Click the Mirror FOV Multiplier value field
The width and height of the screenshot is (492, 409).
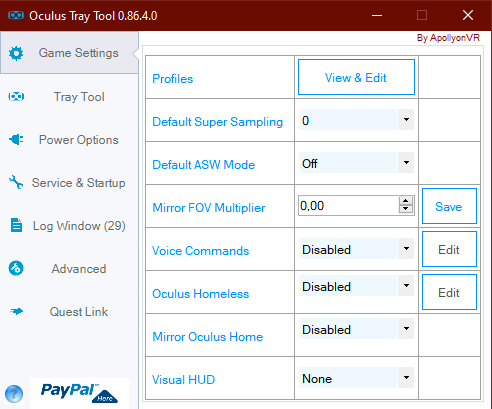click(348, 205)
